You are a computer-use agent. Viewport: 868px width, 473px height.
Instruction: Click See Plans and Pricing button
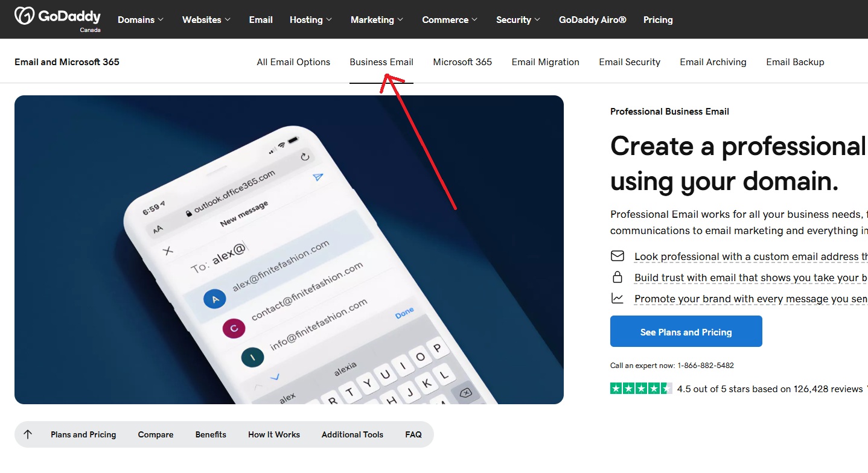(686, 331)
